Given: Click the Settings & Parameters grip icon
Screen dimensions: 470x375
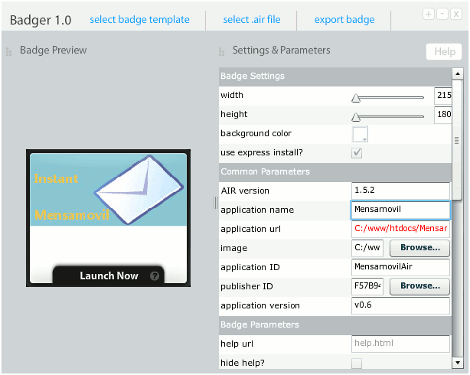Looking at the screenshot, I should tap(222, 52).
